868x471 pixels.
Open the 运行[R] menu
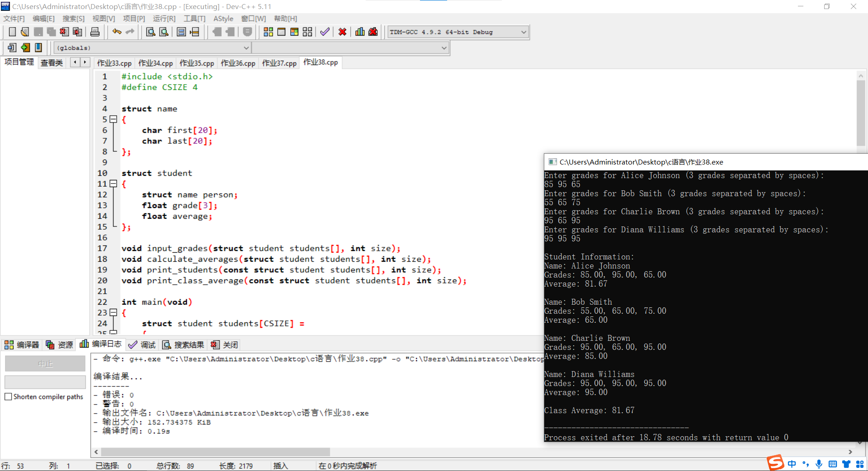point(164,19)
